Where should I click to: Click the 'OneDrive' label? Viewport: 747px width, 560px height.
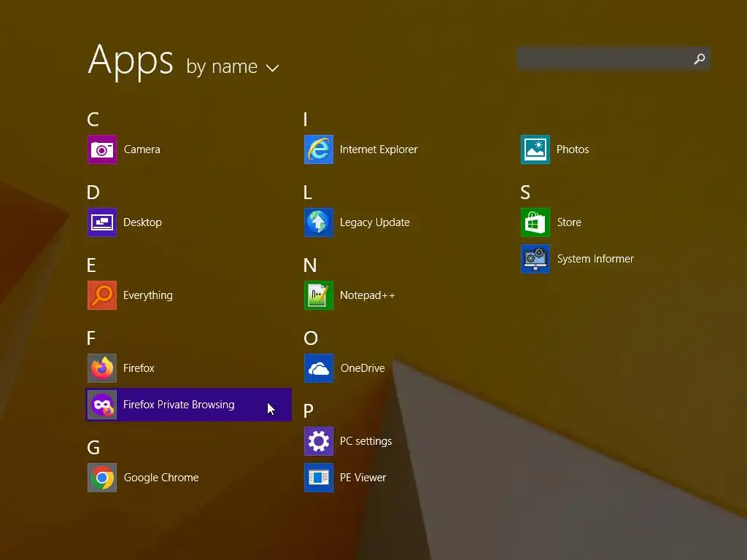[363, 368]
